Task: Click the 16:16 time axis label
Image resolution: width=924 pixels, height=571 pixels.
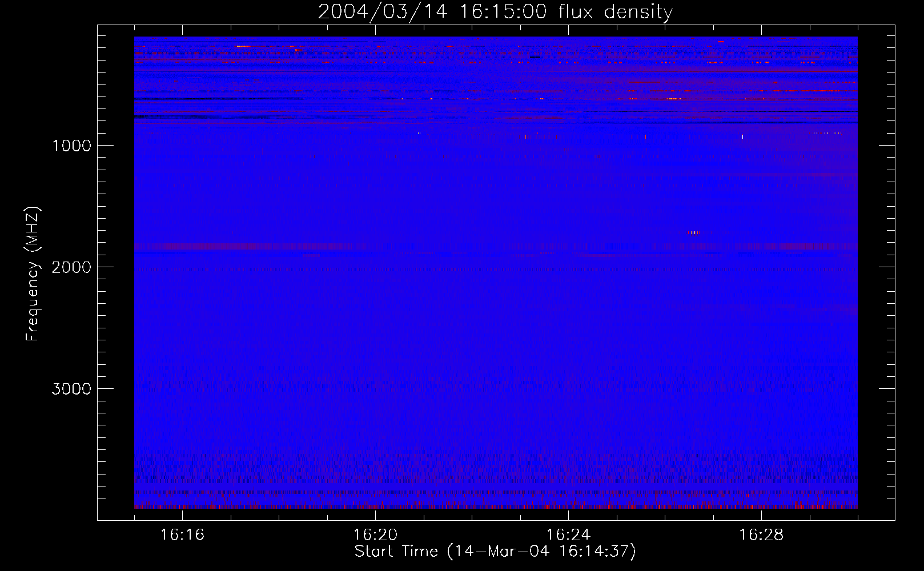Action: pyautogui.click(x=182, y=534)
